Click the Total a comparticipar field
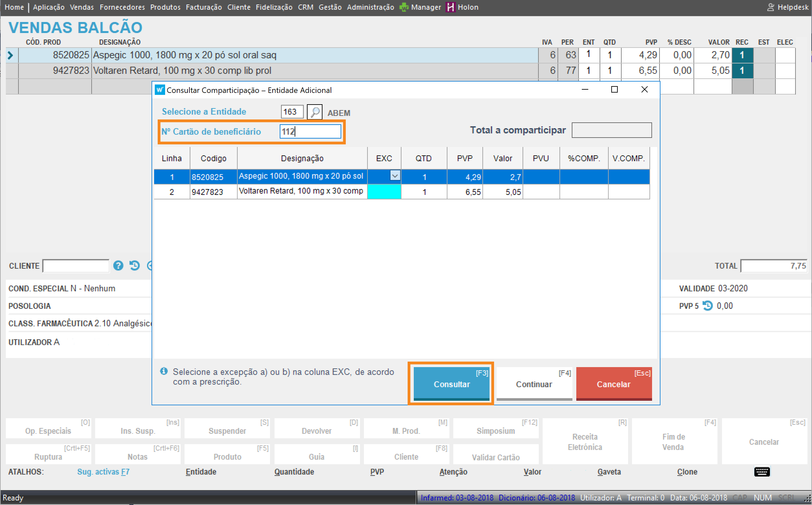This screenshot has height=505, width=812. click(x=611, y=130)
